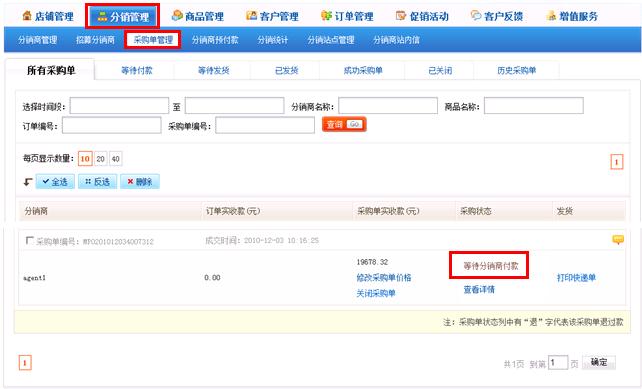Switch to 等待付款 tab

point(137,71)
